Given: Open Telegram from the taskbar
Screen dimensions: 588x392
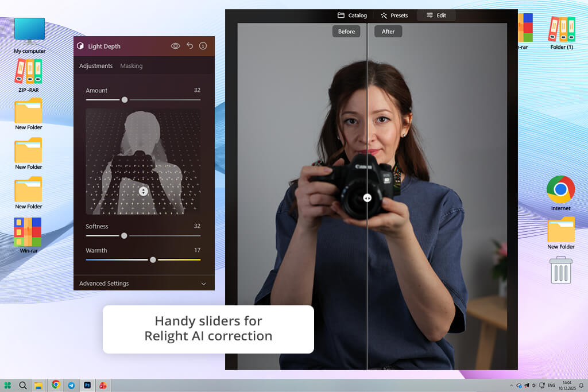Looking at the screenshot, I should tap(71, 385).
